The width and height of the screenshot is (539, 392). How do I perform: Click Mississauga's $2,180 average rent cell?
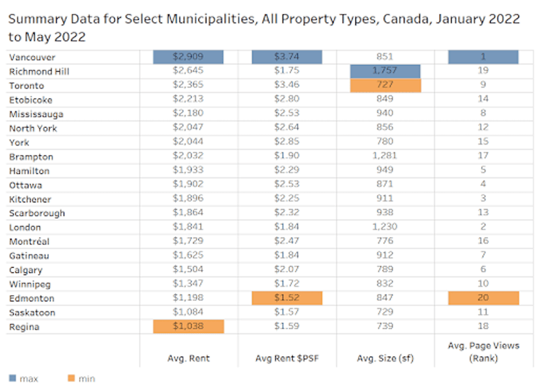[x=188, y=114]
